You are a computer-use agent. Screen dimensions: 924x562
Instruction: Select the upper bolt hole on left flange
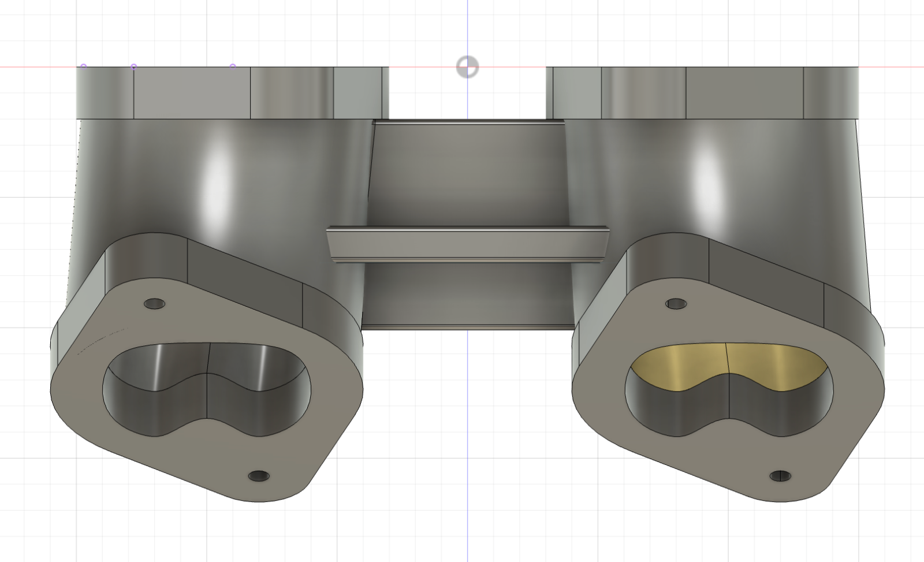[154, 304]
